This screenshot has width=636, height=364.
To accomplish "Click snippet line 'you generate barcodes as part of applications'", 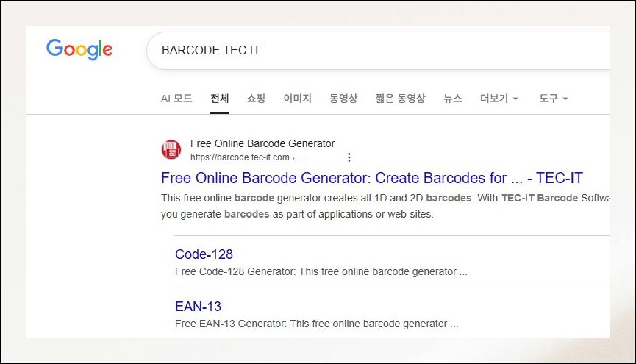I will pyautogui.click(x=268, y=214).
